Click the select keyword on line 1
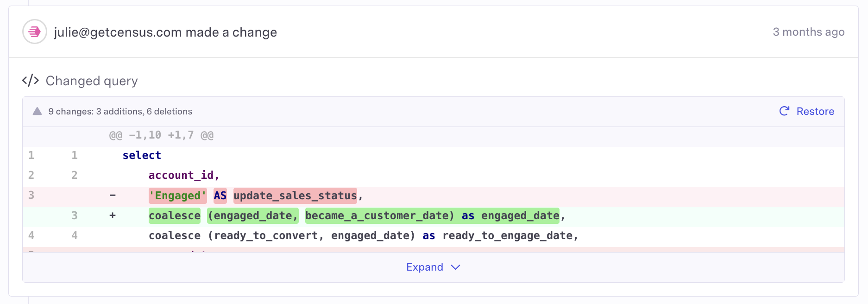 pos(142,155)
